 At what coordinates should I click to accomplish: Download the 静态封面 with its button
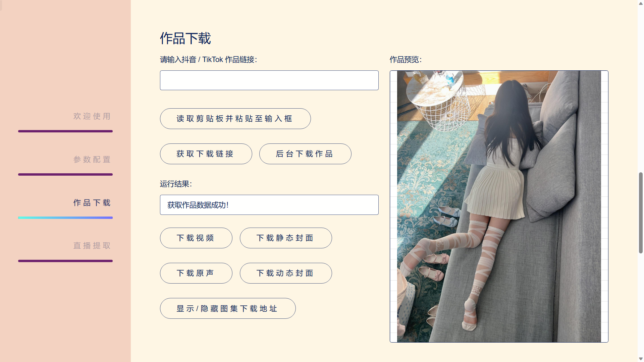coord(286,238)
